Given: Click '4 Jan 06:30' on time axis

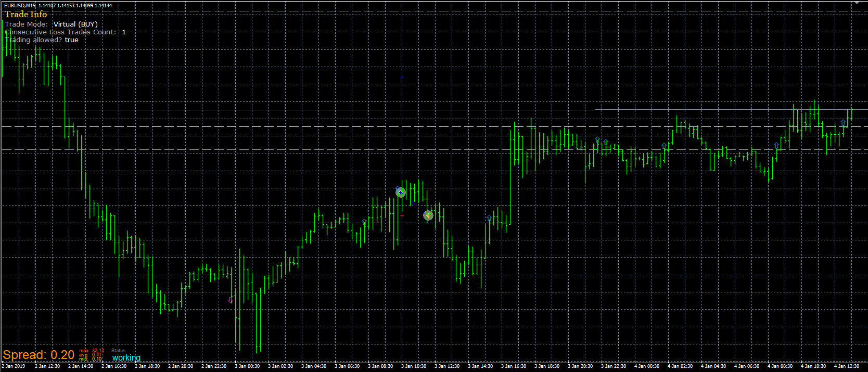Looking at the screenshot, I should tap(747, 366).
